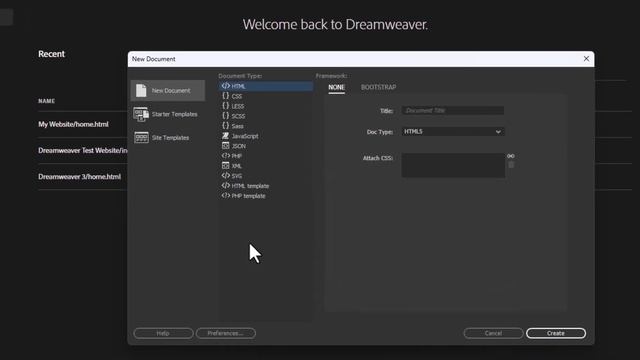Close the New Document dialog
The height and width of the screenshot is (360, 640).
586,59
